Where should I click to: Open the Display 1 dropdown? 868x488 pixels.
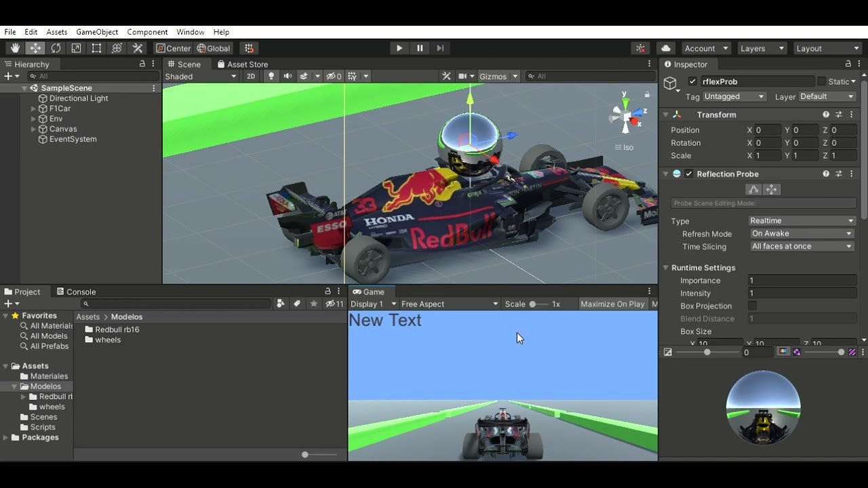click(x=373, y=304)
